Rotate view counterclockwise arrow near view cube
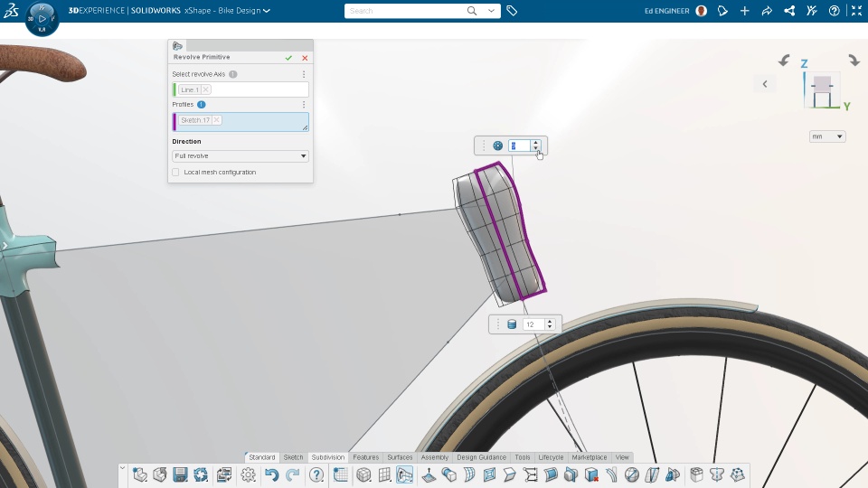This screenshot has height=488, width=868. pos(783,61)
